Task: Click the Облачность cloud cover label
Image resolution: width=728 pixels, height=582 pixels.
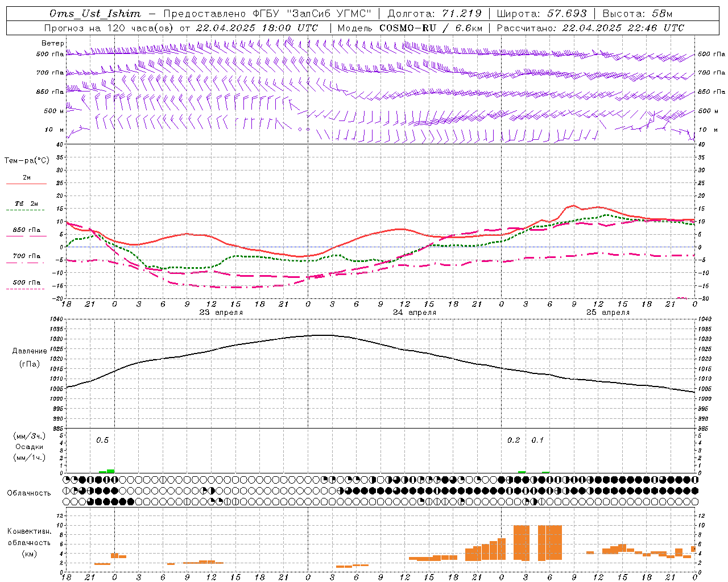Action: pyautogui.click(x=29, y=493)
